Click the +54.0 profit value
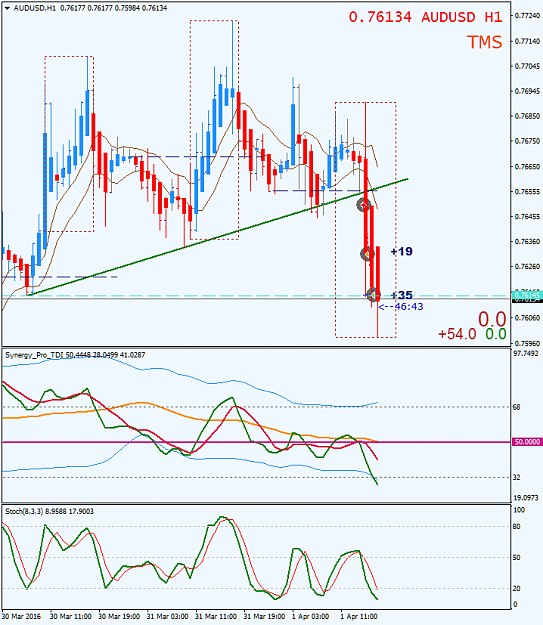This screenshot has width=543, height=625. (x=457, y=334)
